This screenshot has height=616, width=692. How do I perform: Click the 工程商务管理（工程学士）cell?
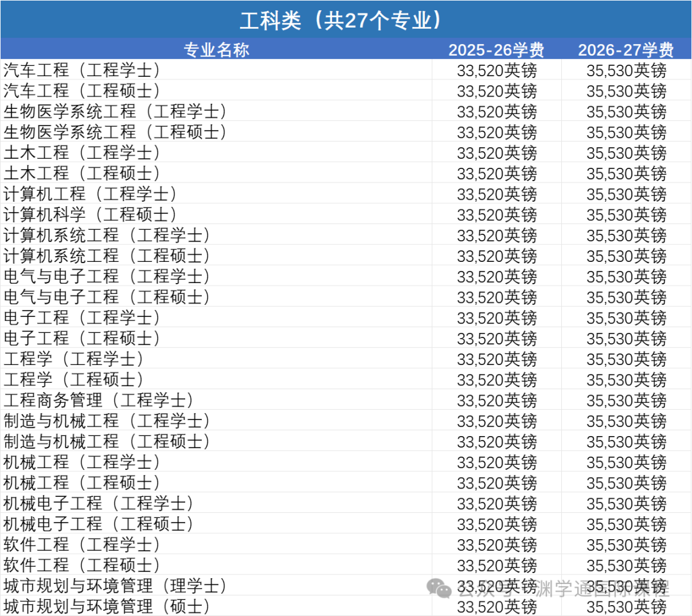coord(99,401)
